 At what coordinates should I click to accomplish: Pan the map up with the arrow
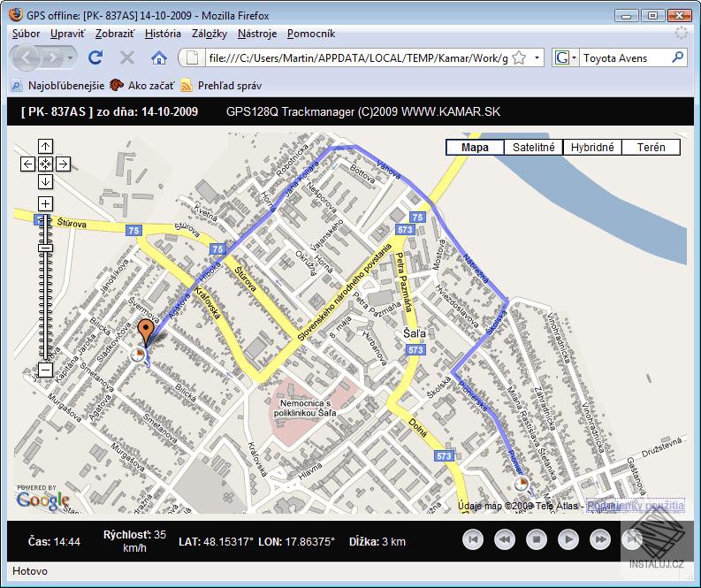45,146
